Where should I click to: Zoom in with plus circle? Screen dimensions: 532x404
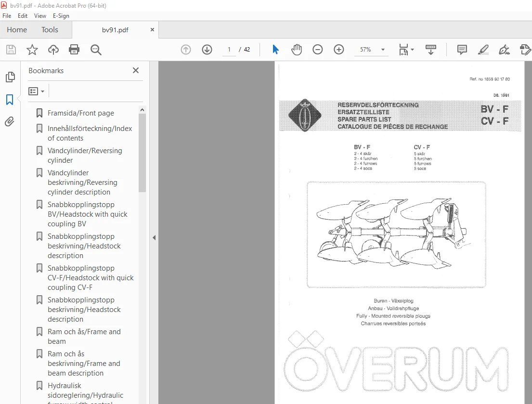point(338,50)
